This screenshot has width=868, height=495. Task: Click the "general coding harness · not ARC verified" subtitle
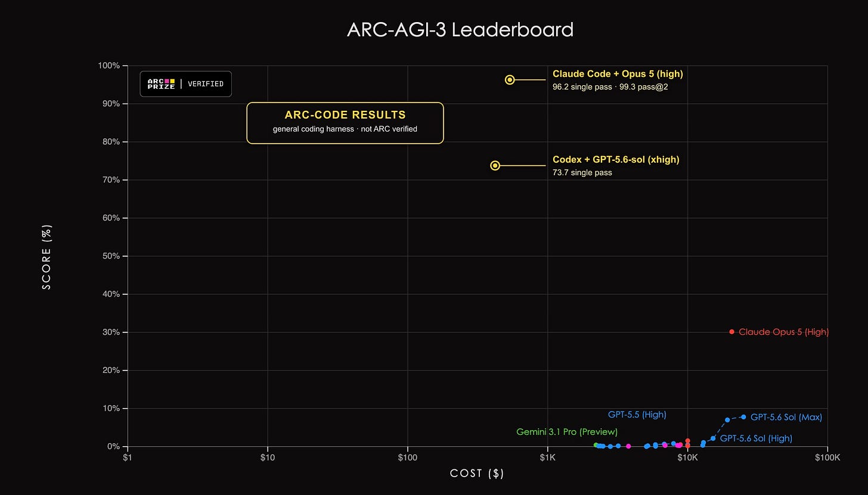pos(345,129)
